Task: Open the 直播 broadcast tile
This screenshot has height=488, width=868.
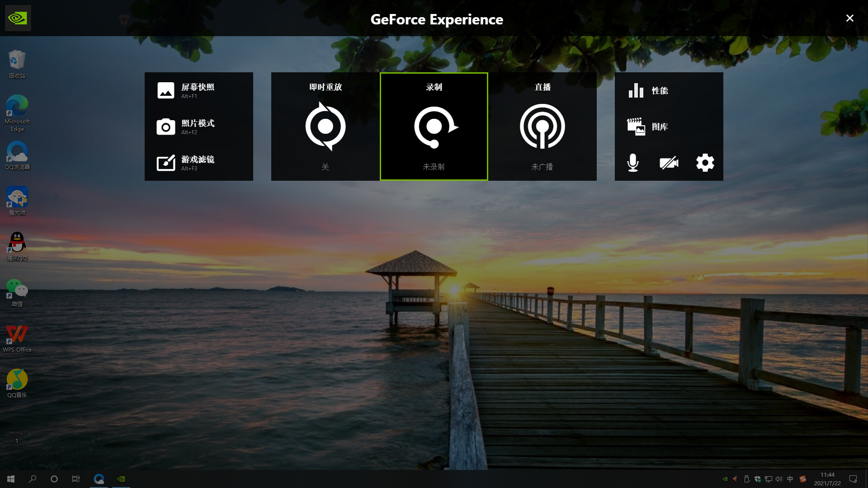Action: 542,127
